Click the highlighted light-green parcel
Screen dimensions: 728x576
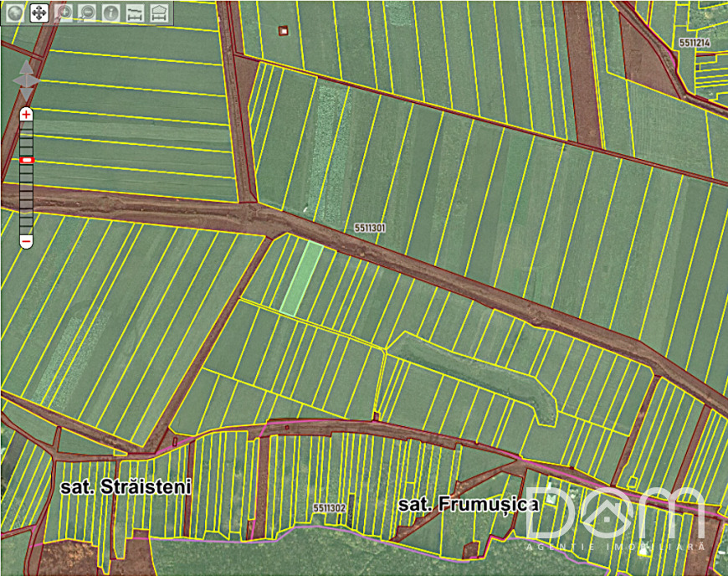pyautogui.click(x=300, y=279)
